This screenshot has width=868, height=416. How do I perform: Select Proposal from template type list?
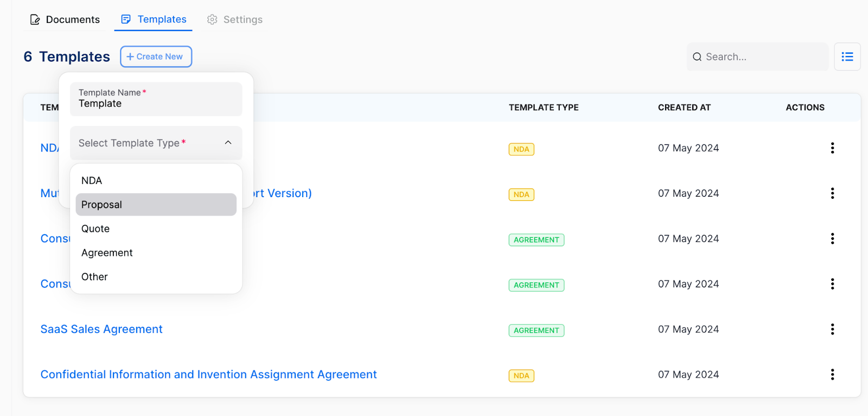156,205
